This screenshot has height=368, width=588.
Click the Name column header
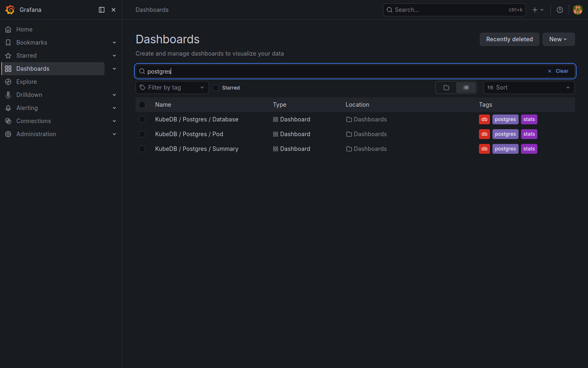163,105
